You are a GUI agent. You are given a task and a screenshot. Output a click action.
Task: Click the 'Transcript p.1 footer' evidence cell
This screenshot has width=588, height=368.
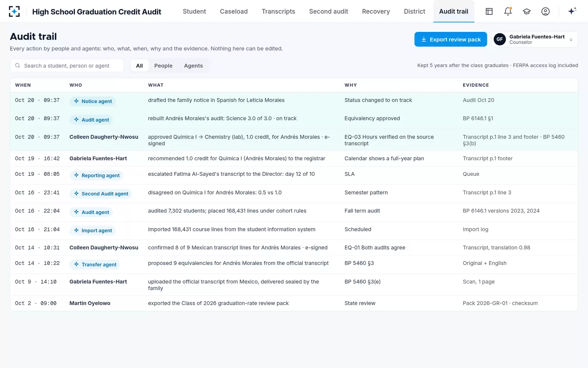[488, 159]
